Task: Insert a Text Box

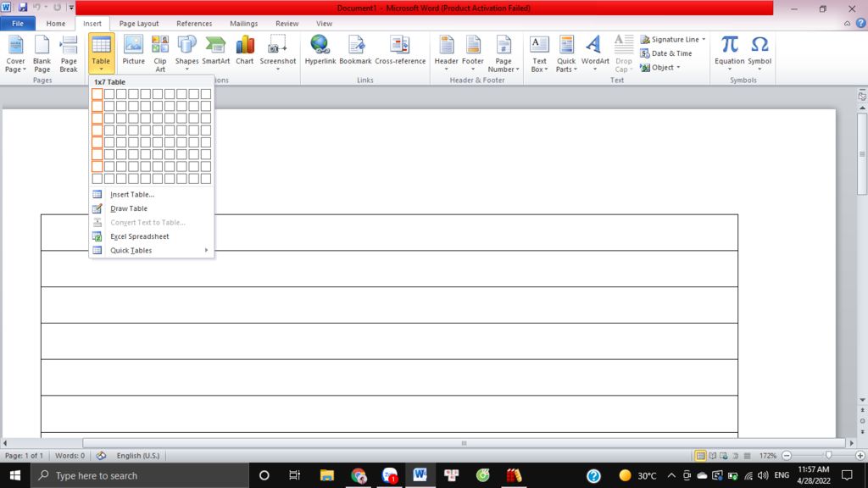Action: click(539, 53)
